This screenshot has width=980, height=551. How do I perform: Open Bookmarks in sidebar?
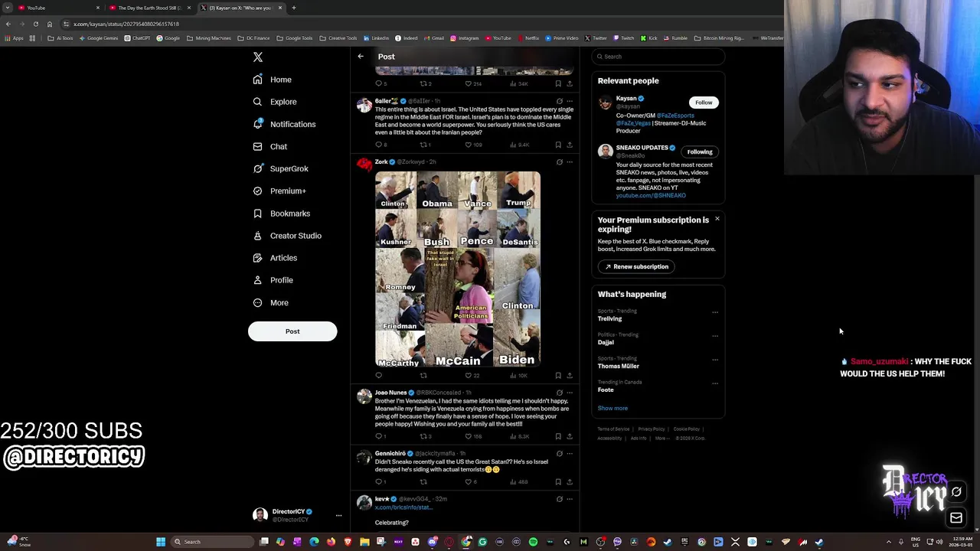click(281, 214)
